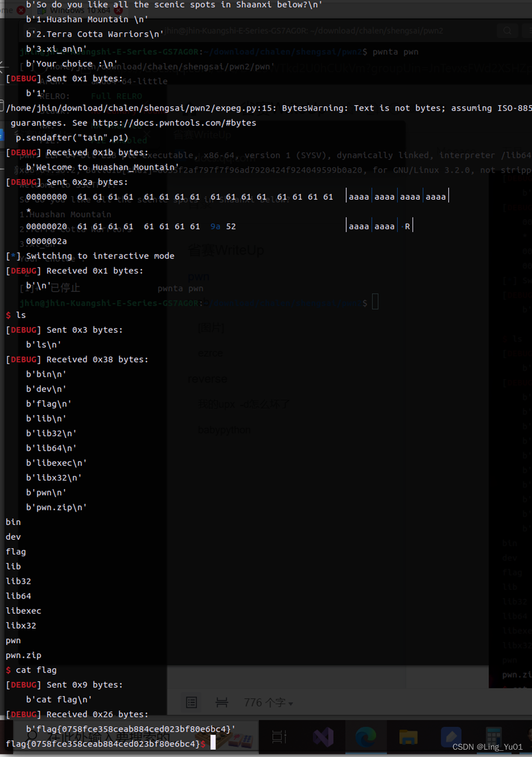
Task: Click the '3.xi_an' option line
Action: 56,49
